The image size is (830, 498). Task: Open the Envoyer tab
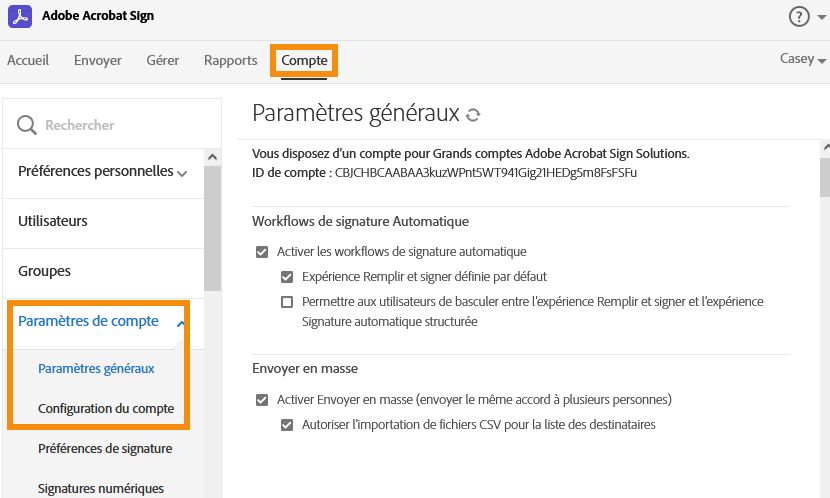tap(98, 60)
